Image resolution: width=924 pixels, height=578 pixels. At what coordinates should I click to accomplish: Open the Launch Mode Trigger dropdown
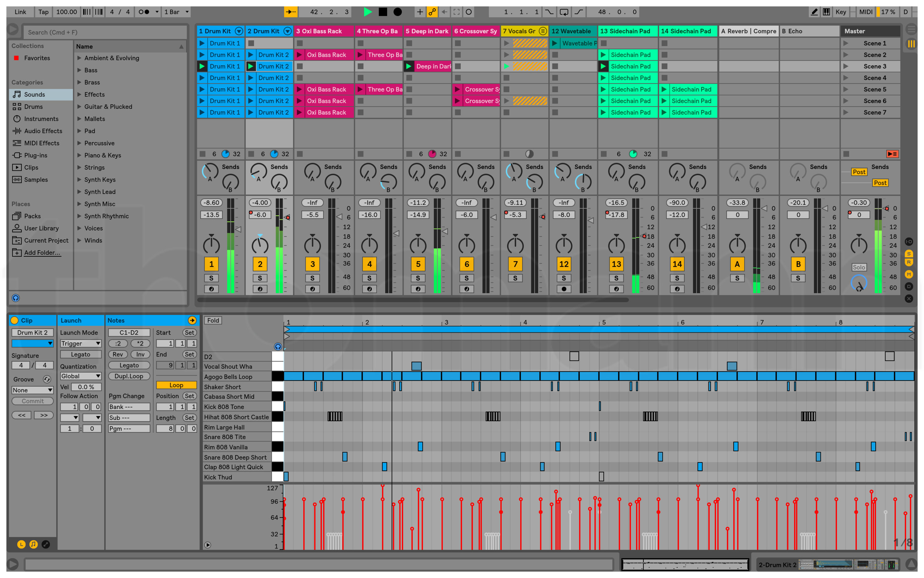81,343
